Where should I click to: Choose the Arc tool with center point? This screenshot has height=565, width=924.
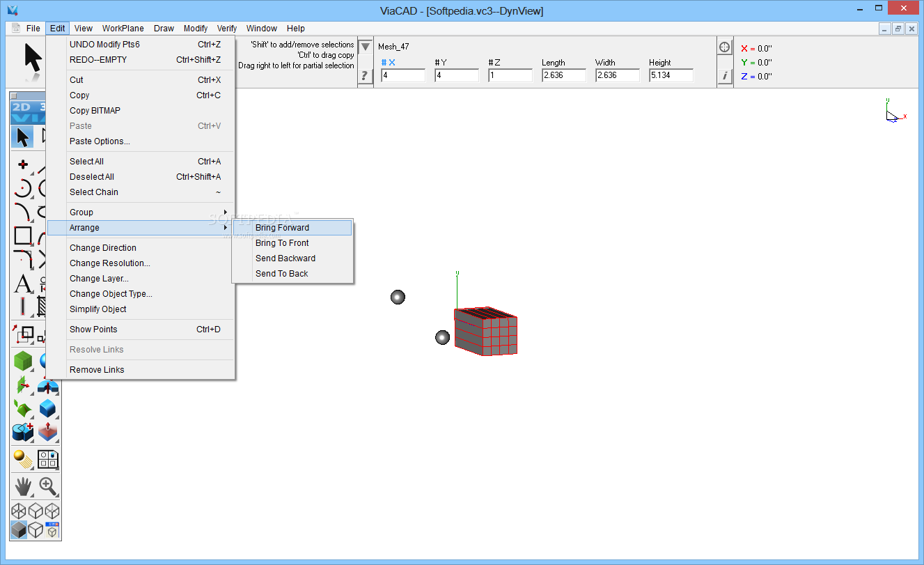tap(23, 188)
